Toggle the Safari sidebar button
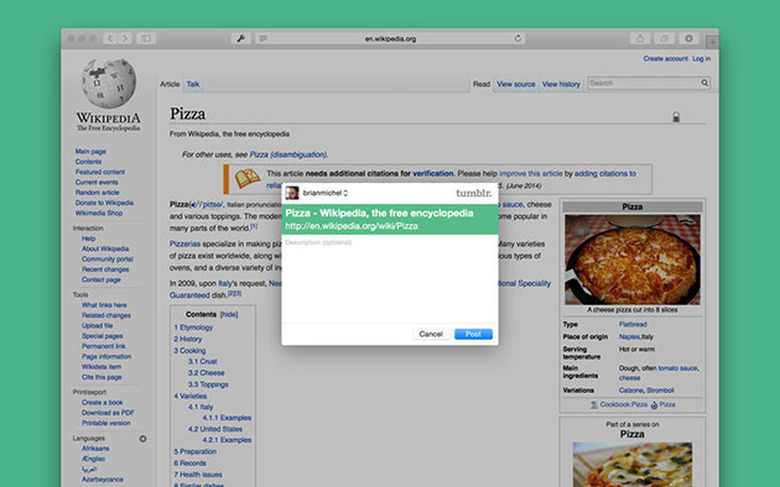780x487 pixels. tap(147, 38)
